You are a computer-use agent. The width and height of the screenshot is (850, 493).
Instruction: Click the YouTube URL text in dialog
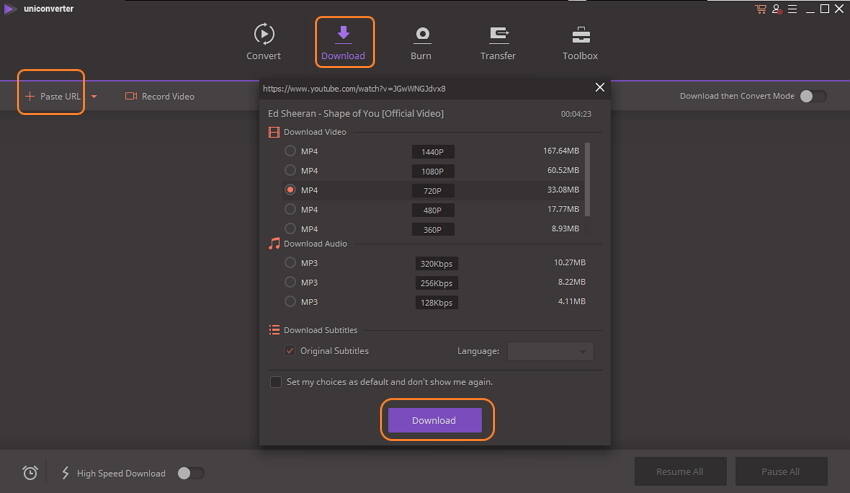[x=354, y=88]
